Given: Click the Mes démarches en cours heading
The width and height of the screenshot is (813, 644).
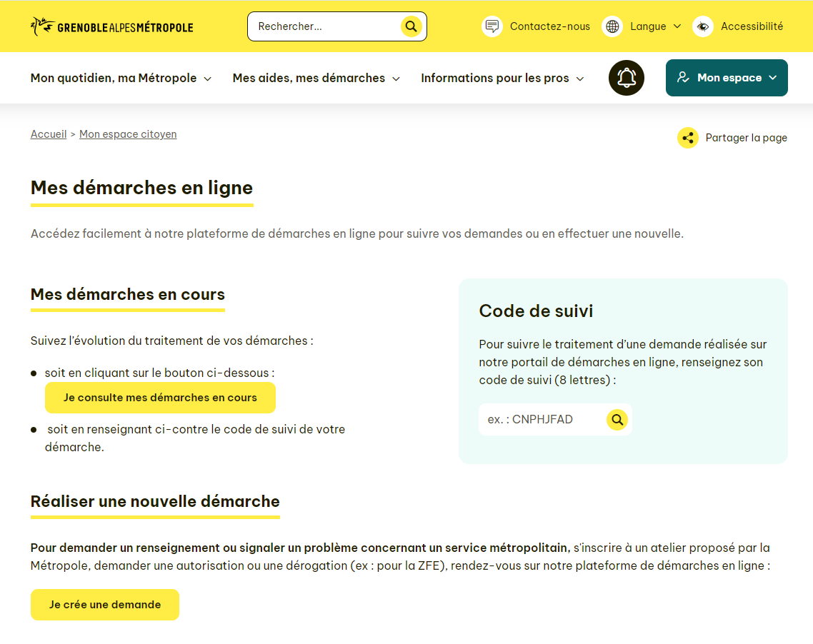Looking at the screenshot, I should click(128, 294).
